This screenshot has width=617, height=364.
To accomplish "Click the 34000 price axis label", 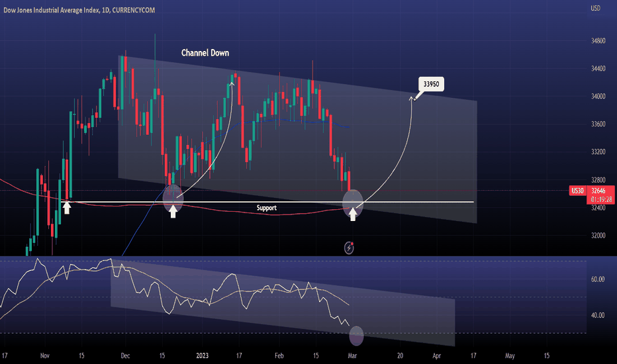I will pos(598,97).
